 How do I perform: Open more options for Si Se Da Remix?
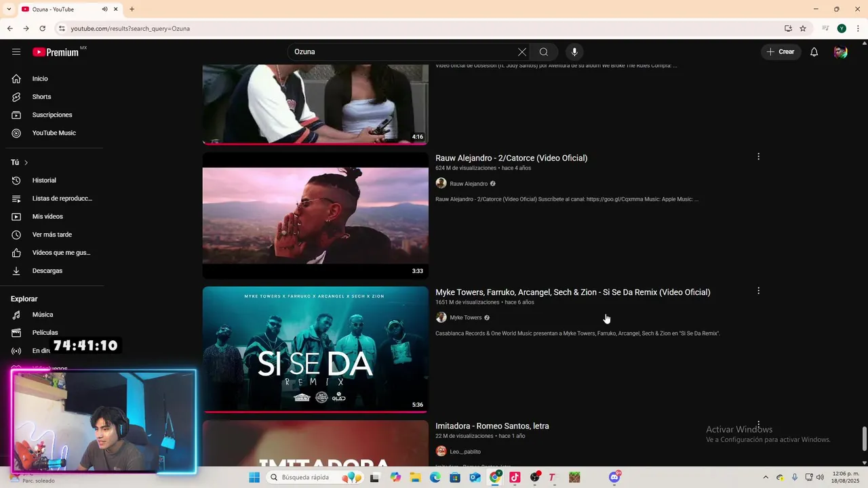758,291
